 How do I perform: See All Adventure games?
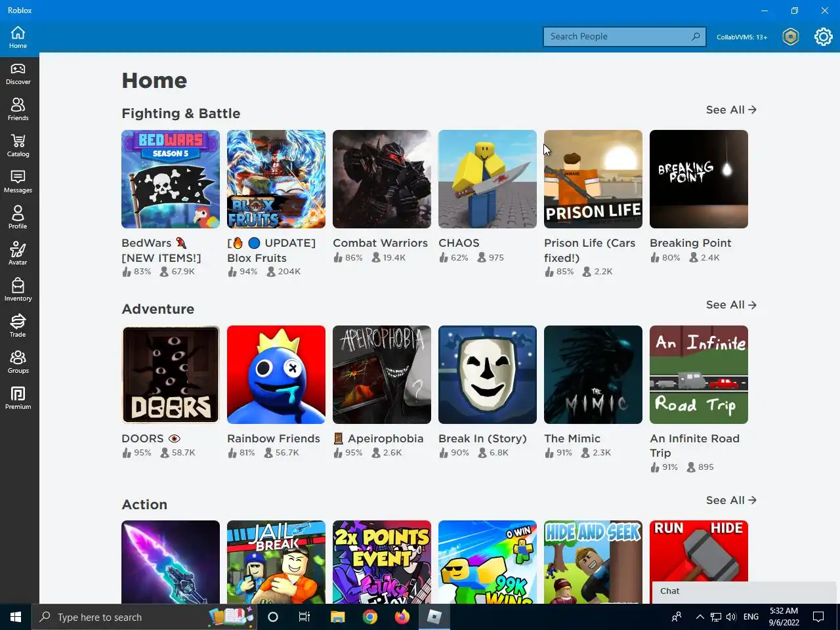pyautogui.click(x=731, y=304)
